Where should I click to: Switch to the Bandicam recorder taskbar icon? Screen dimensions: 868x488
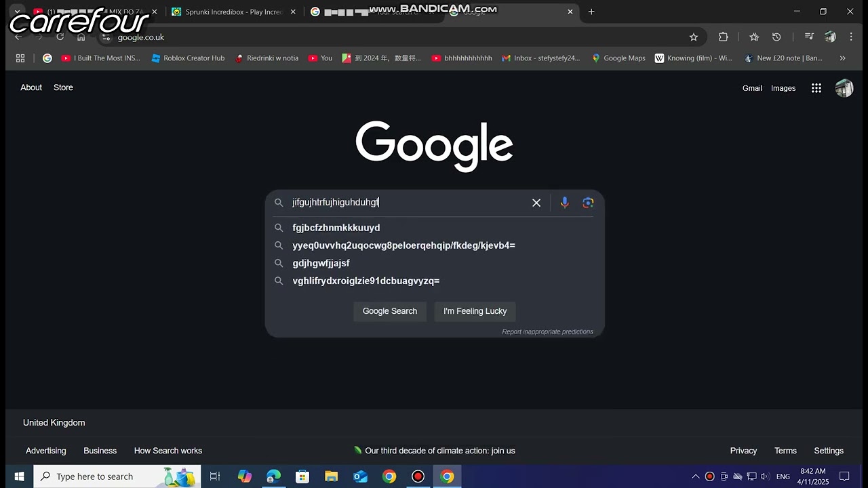(x=418, y=476)
